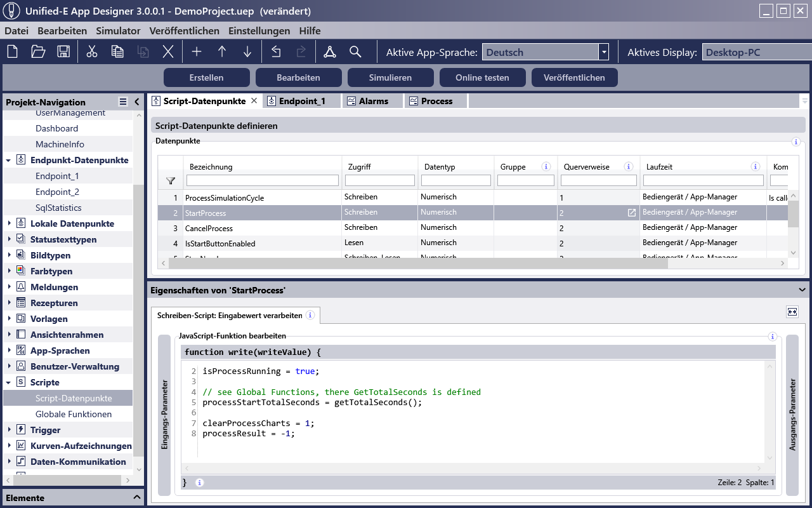Click the Veröffentlichen workflow button
Viewport: 812px width, 508px height.
point(575,77)
